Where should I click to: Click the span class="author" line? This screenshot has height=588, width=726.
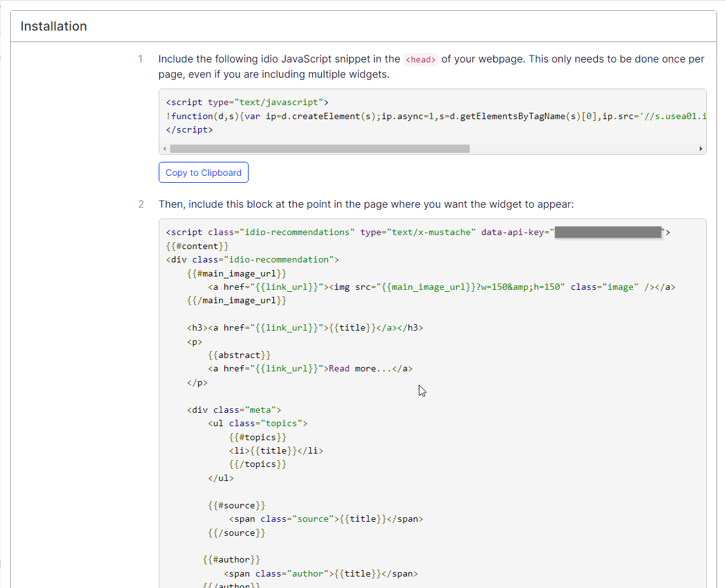click(321, 573)
